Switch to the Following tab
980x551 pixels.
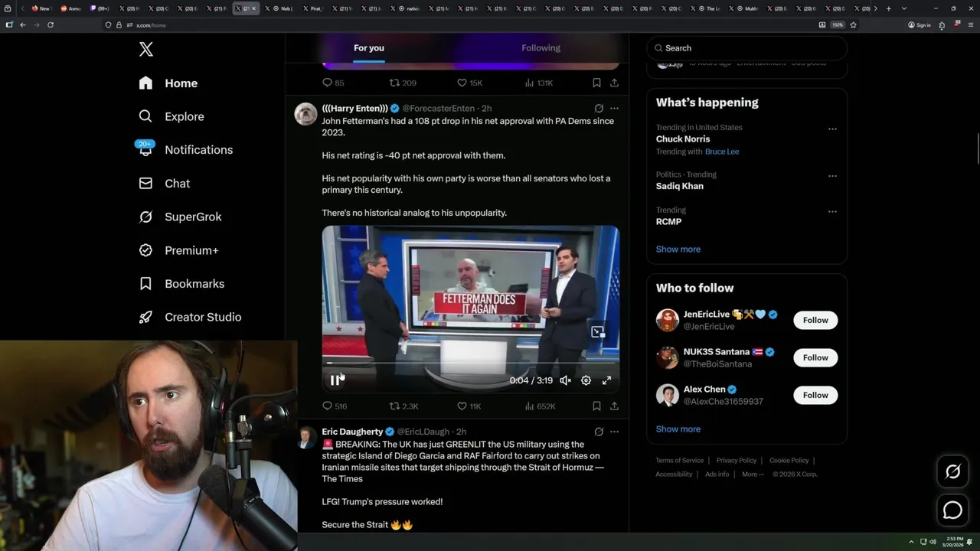click(x=541, y=48)
